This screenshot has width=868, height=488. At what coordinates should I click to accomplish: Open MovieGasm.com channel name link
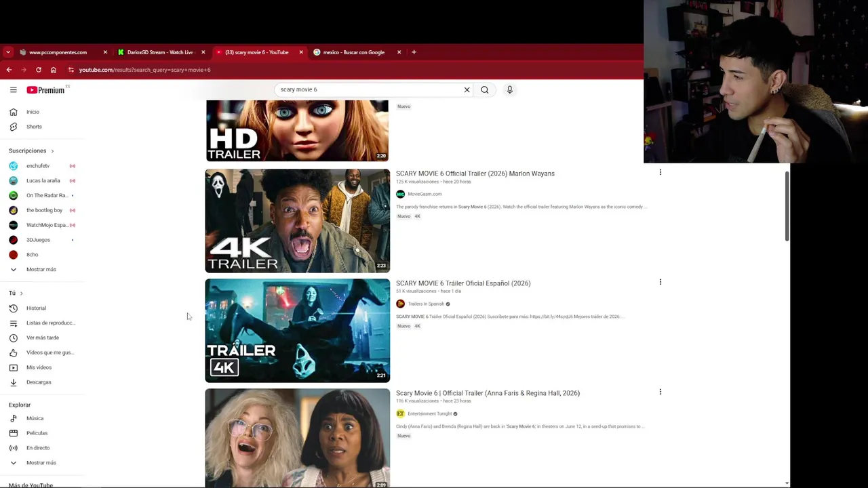tap(425, 194)
